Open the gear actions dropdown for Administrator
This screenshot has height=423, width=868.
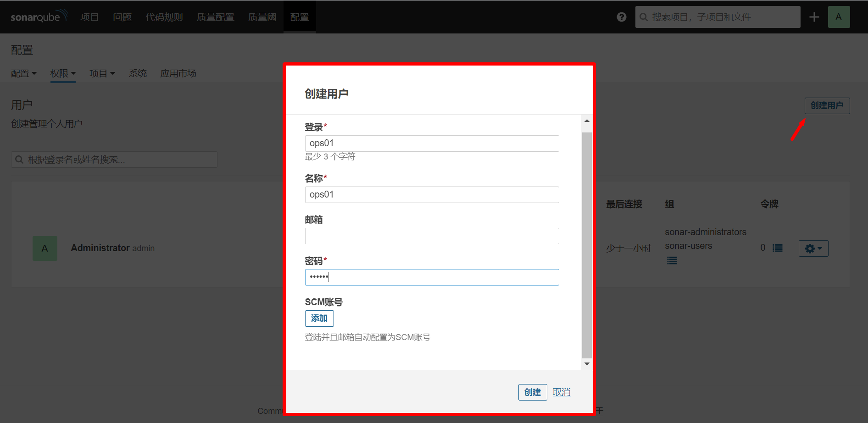click(x=813, y=248)
